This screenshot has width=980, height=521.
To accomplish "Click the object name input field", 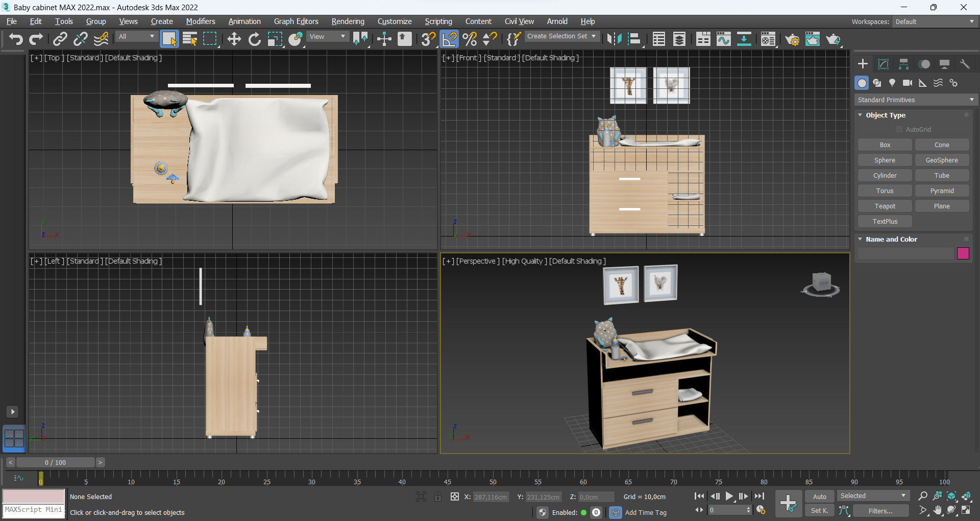I will 906,253.
